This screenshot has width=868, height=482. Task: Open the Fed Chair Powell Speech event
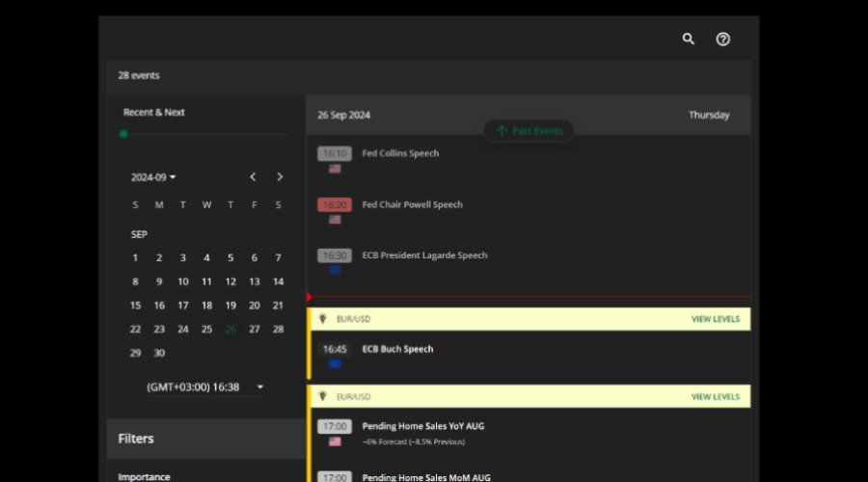[x=412, y=204]
